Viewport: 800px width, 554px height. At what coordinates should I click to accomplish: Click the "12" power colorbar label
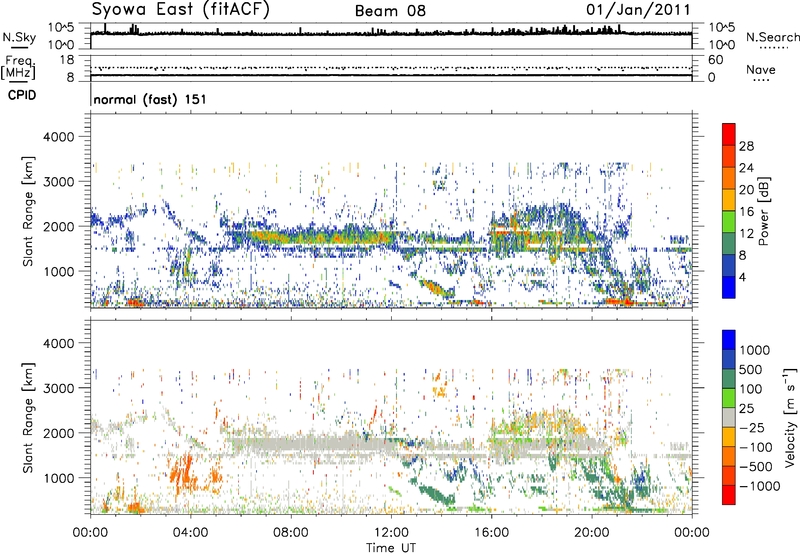pos(746,234)
